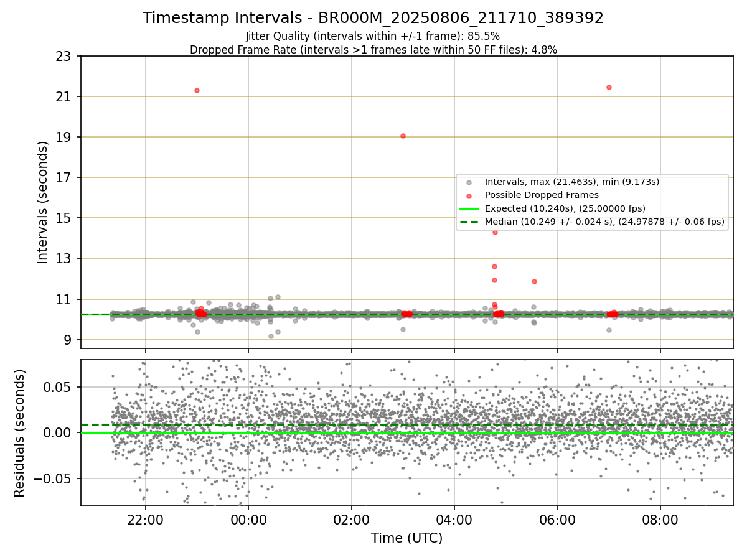Viewport: 747px width, 560px height.
Task: Click the plot title 'Timestamp Intervals - BR000M_20250806_211710_389392'
Action: 373,18
